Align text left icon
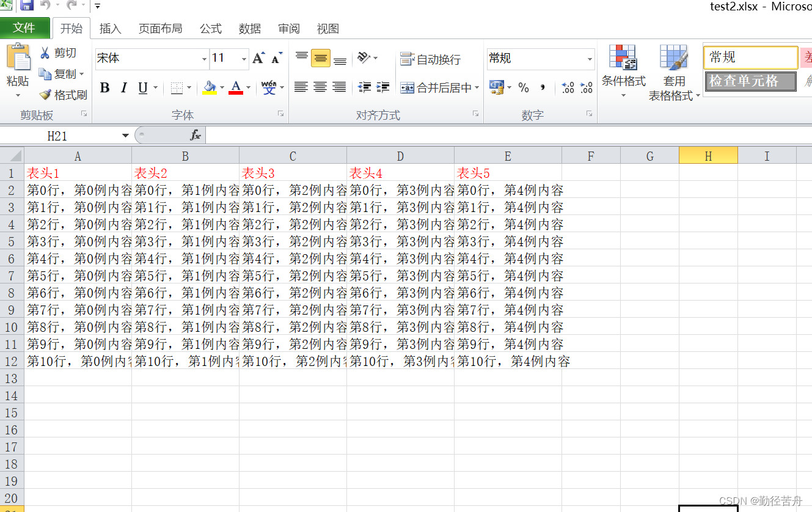Screen dimensions: 812x512 pyautogui.click(x=301, y=87)
